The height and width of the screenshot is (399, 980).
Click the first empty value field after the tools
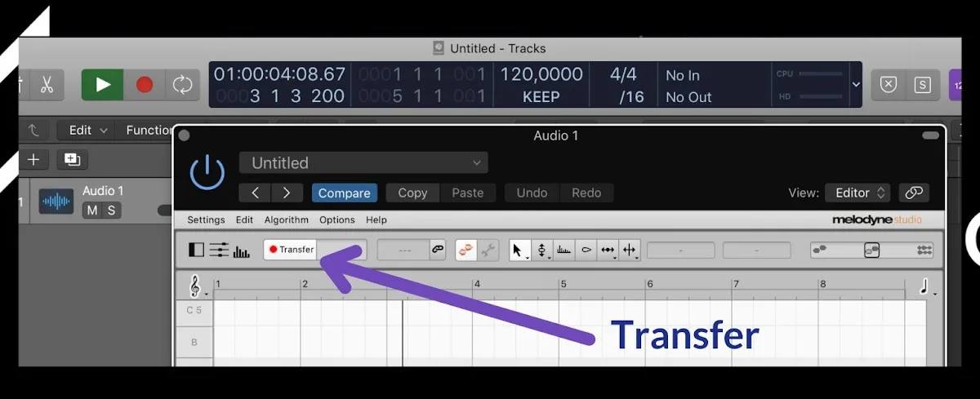(x=681, y=250)
